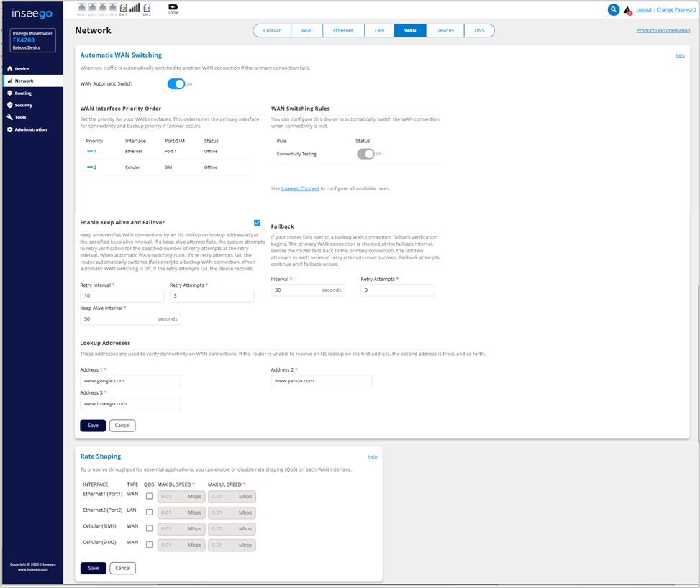Turn off the WAN Automatic Switch toggle
The image size is (700, 588).
[176, 83]
